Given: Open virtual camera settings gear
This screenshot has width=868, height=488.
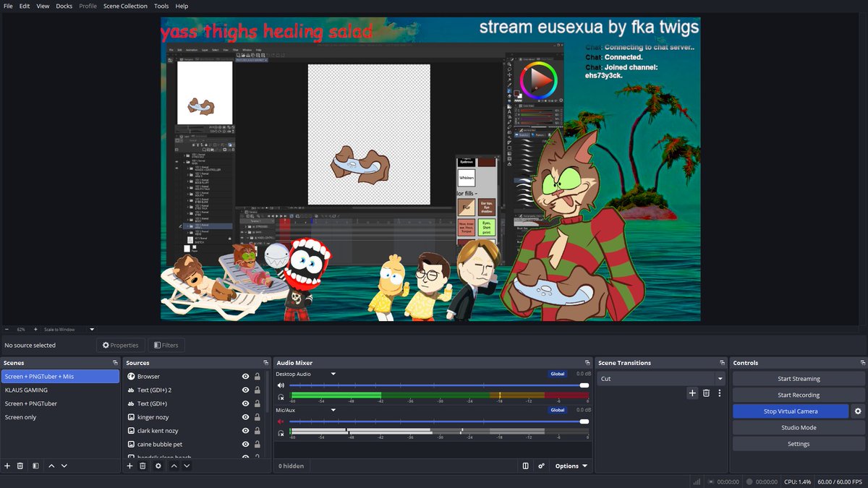Looking at the screenshot, I should [x=858, y=411].
